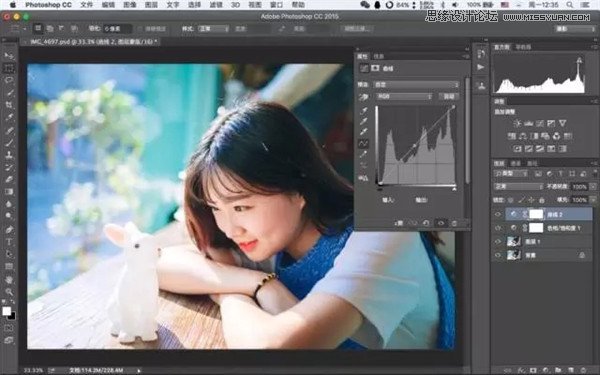This screenshot has height=375, width=600.
Task: Click the clip-to-layer icon in Properties panel
Action: coord(399,223)
